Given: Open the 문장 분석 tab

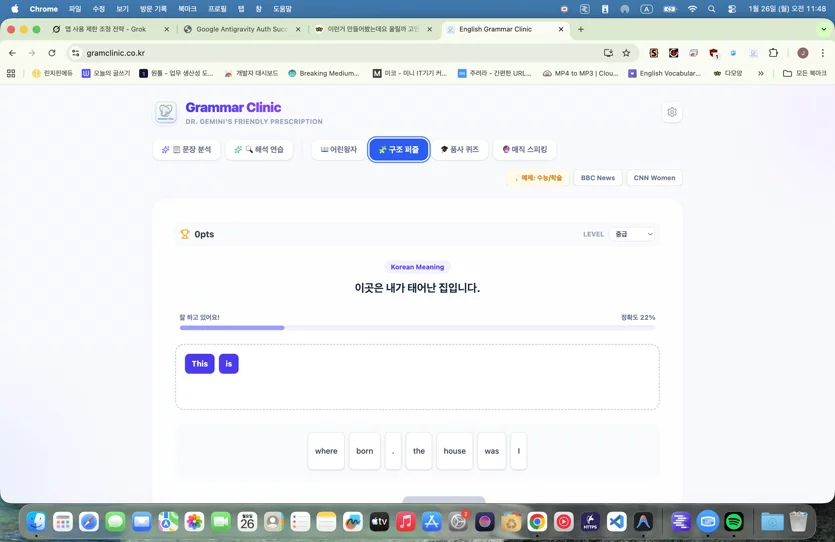Looking at the screenshot, I should (186, 150).
